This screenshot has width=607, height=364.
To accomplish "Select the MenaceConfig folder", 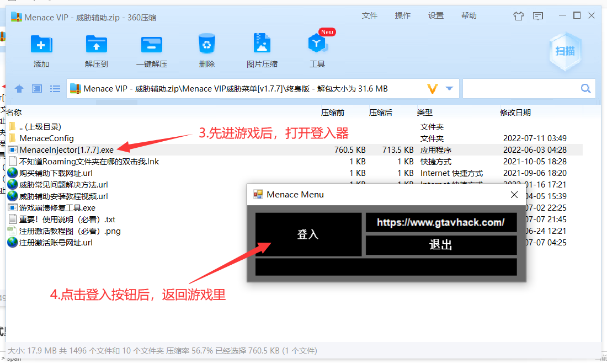I will click(x=46, y=138).
